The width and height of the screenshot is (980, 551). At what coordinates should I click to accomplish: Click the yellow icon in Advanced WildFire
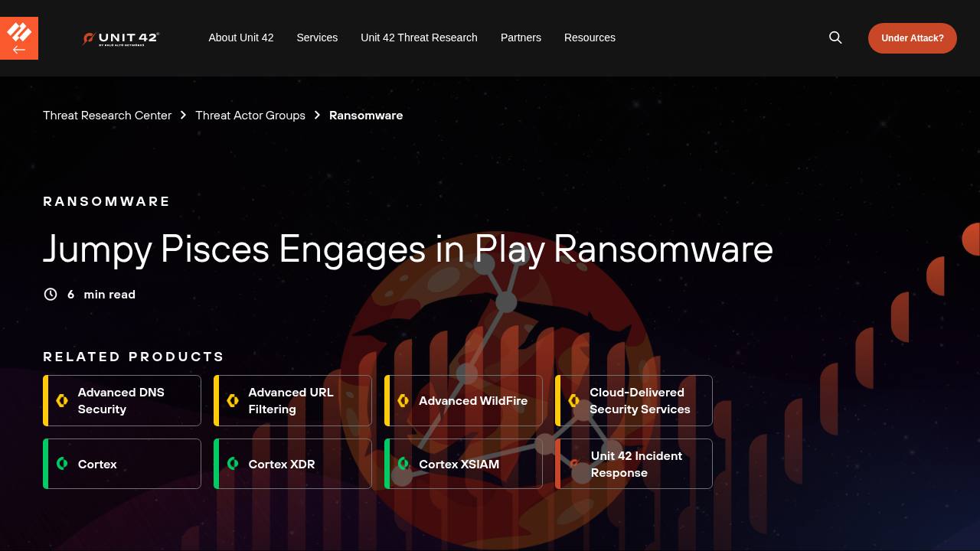403,400
